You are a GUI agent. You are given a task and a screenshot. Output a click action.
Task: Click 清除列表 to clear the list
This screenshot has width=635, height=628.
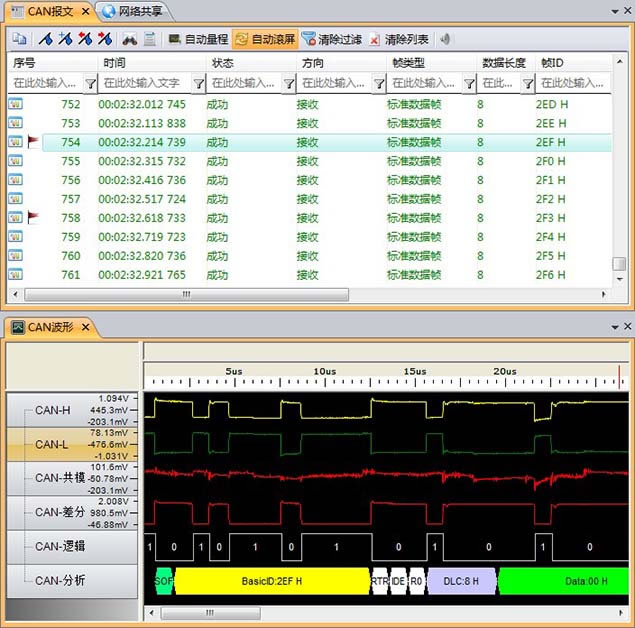[399, 40]
